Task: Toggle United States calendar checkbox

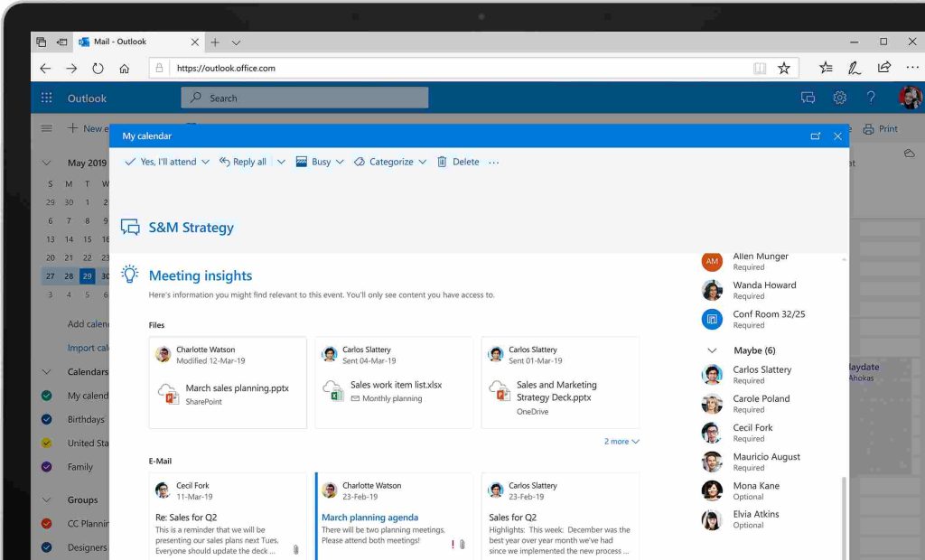Action: pos(47,443)
